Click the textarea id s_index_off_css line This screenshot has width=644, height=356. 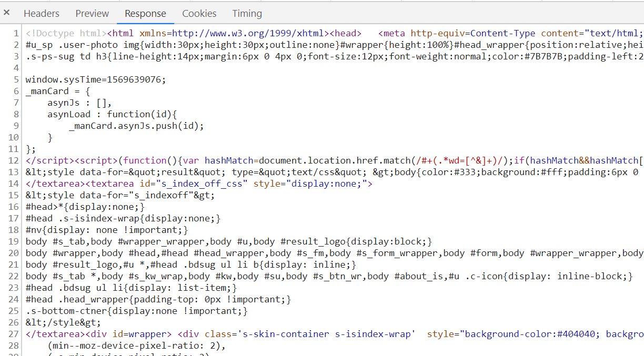pyautogui.click(x=199, y=184)
